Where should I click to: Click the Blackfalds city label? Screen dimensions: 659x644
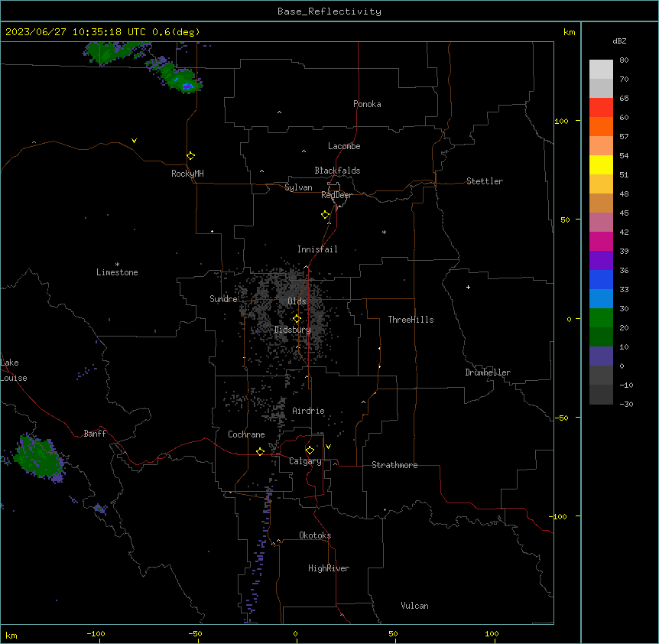(x=337, y=171)
